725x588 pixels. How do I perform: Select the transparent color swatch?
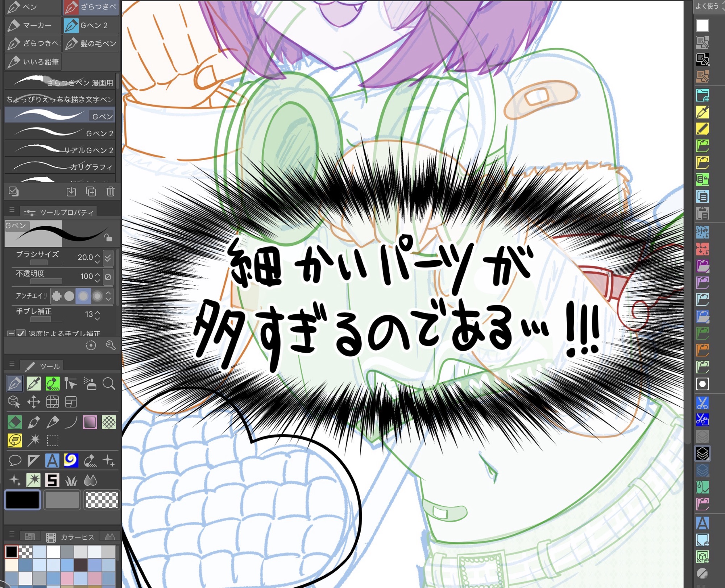(101, 500)
